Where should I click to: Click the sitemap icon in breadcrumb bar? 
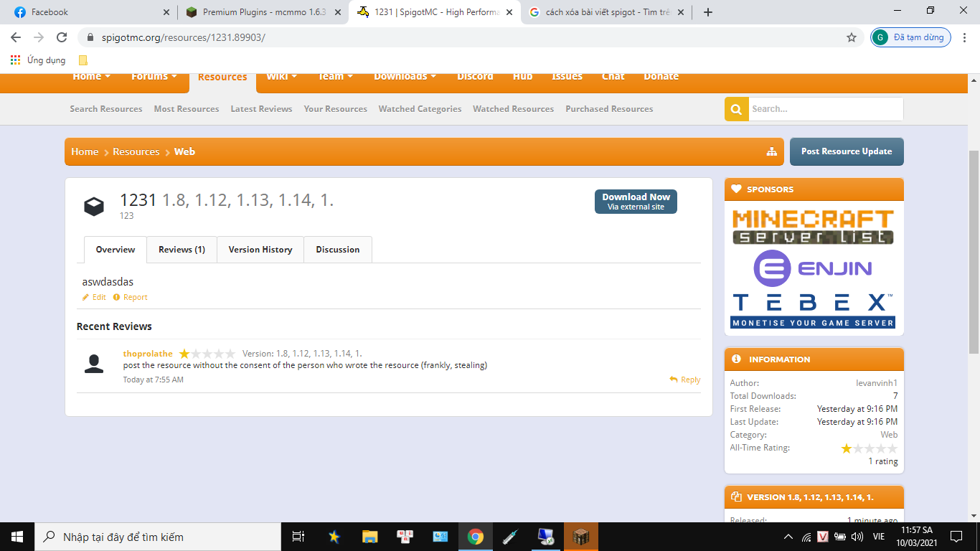772,151
